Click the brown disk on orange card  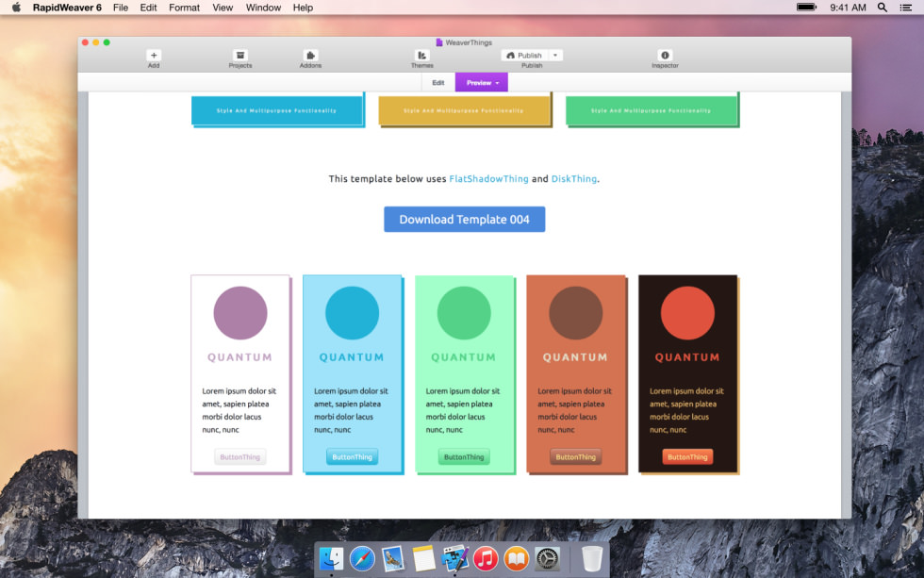tap(576, 313)
